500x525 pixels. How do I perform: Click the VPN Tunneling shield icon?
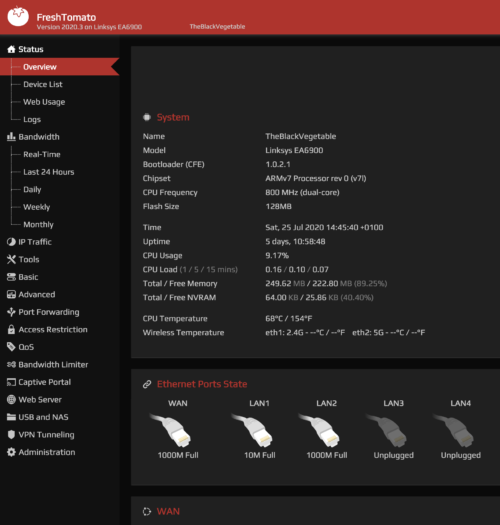[11, 435]
